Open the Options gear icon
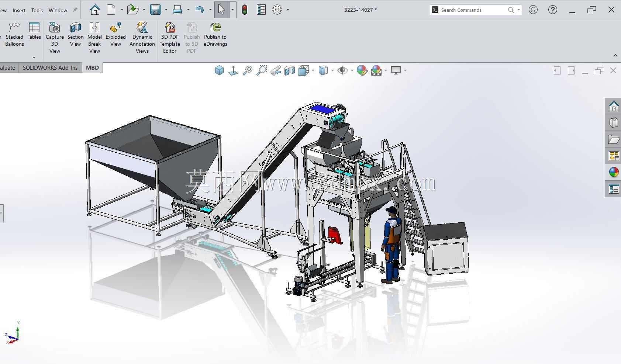The width and height of the screenshot is (621, 364). point(277,10)
